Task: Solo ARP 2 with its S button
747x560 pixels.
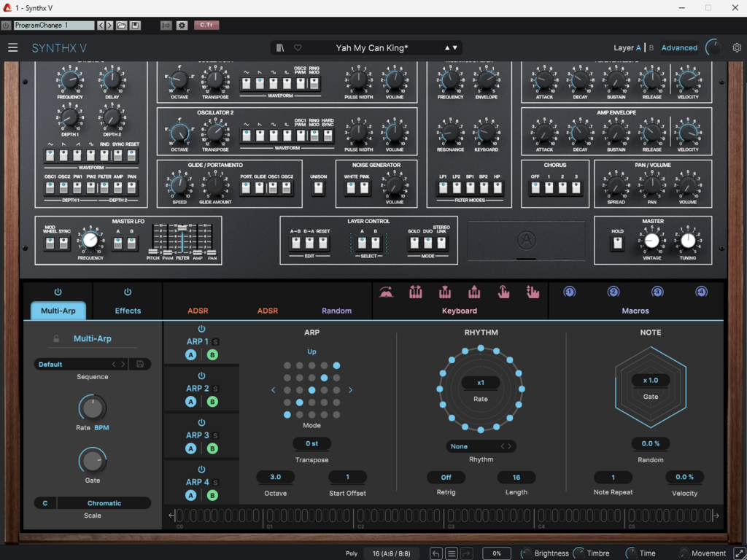Action: [x=215, y=389]
